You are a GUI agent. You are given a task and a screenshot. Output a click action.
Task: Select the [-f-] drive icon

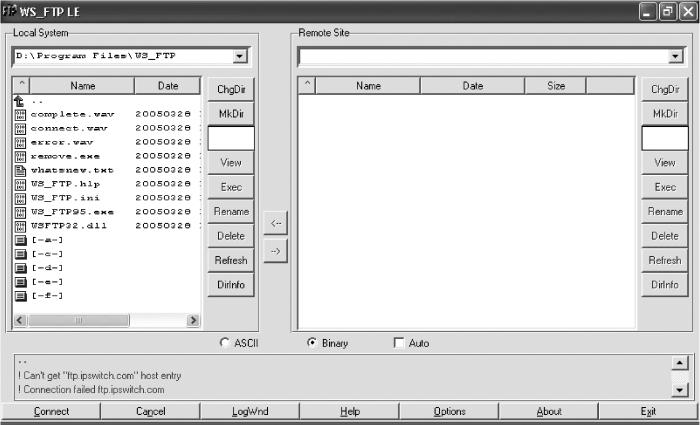coord(20,296)
